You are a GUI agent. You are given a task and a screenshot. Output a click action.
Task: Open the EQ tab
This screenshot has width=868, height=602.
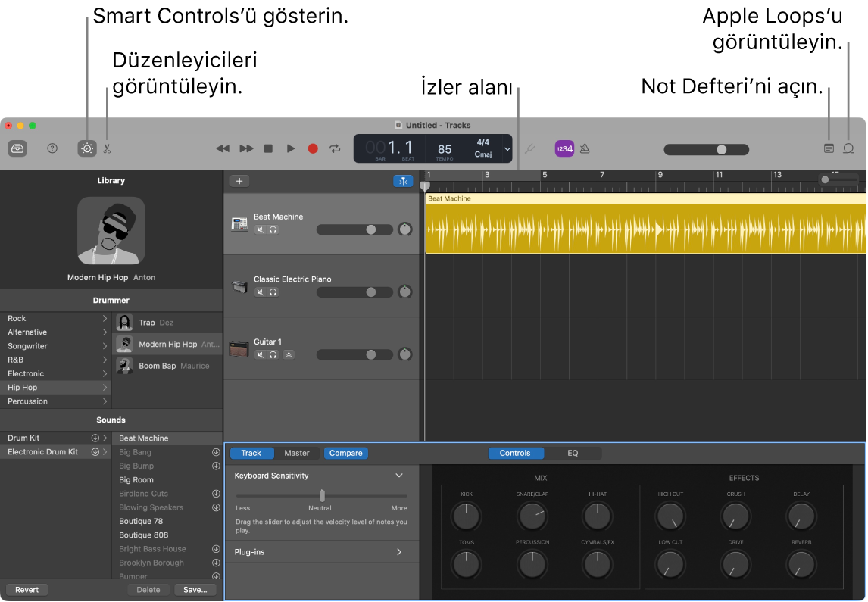tap(573, 453)
